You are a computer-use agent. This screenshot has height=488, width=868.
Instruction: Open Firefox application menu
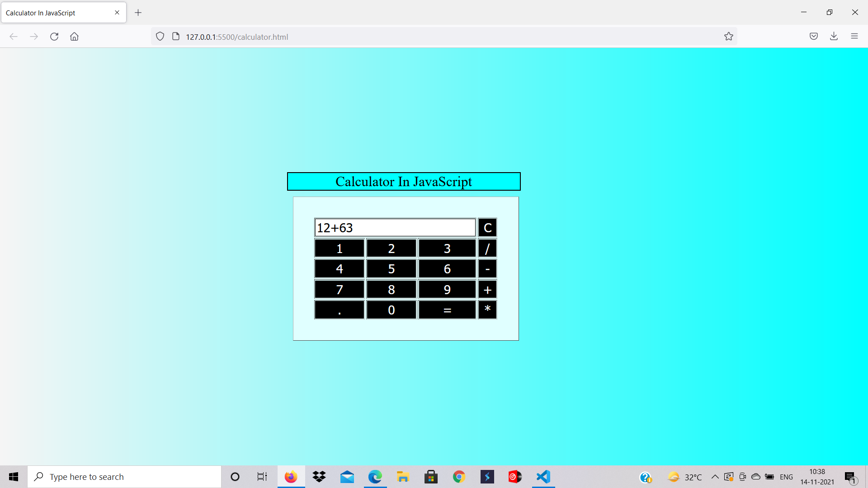pos(854,37)
